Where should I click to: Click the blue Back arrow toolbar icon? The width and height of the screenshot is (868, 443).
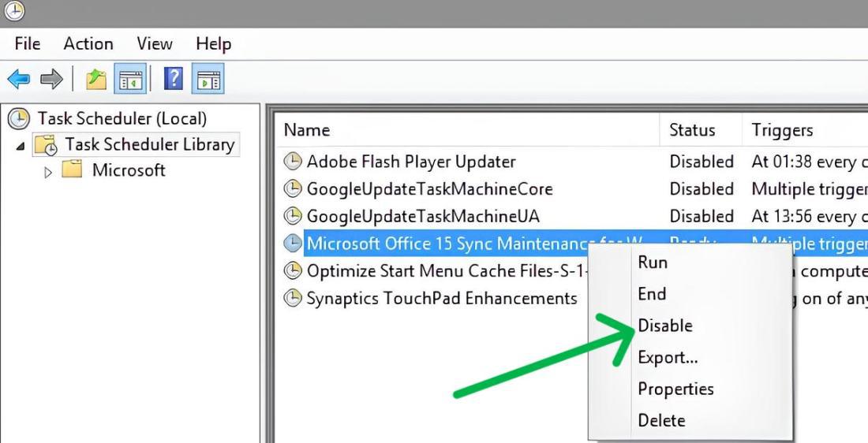(18, 79)
